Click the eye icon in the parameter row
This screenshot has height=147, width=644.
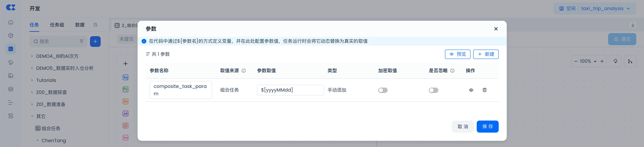pyautogui.click(x=471, y=90)
